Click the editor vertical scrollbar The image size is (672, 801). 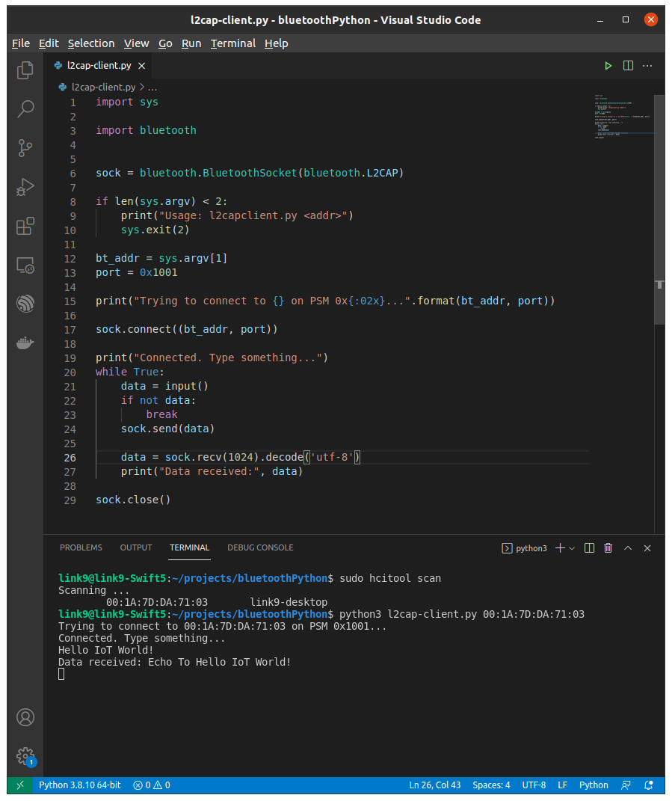click(x=659, y=209)
